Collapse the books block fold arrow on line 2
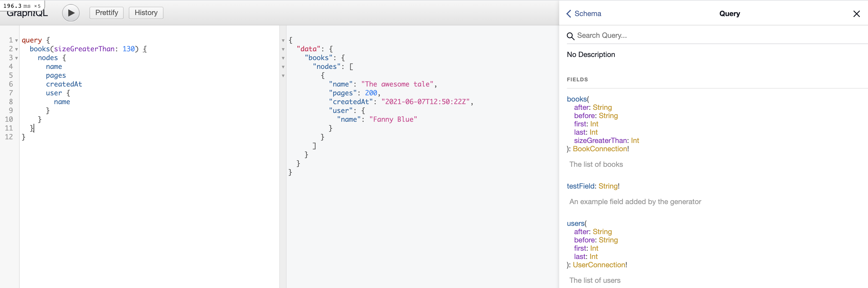 17,49
